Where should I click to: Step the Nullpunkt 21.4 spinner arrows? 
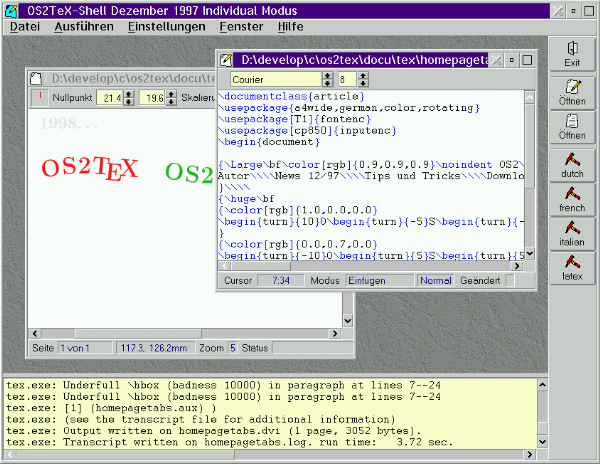(x=129, y=98)
